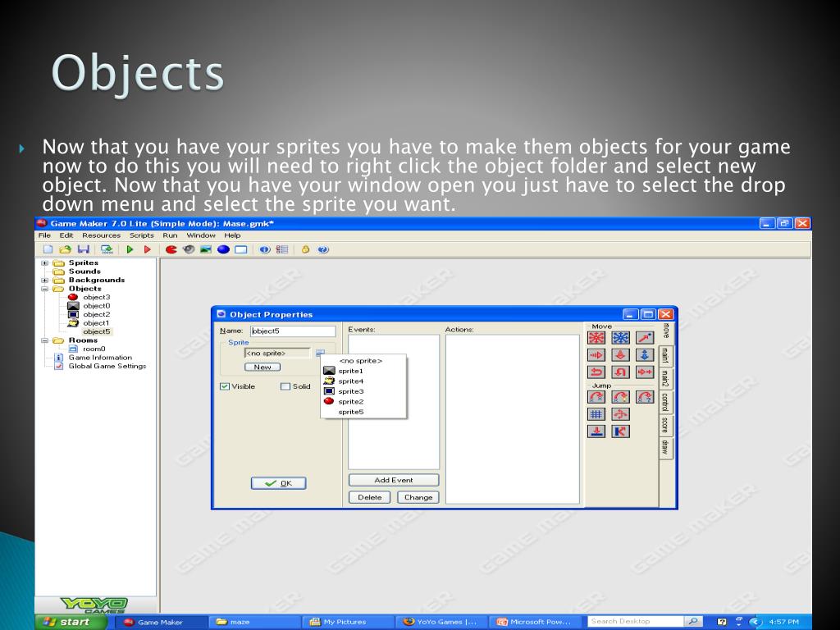Check the Solid checkbox
The height and width of the screenshot is (630, 840).
285,386
